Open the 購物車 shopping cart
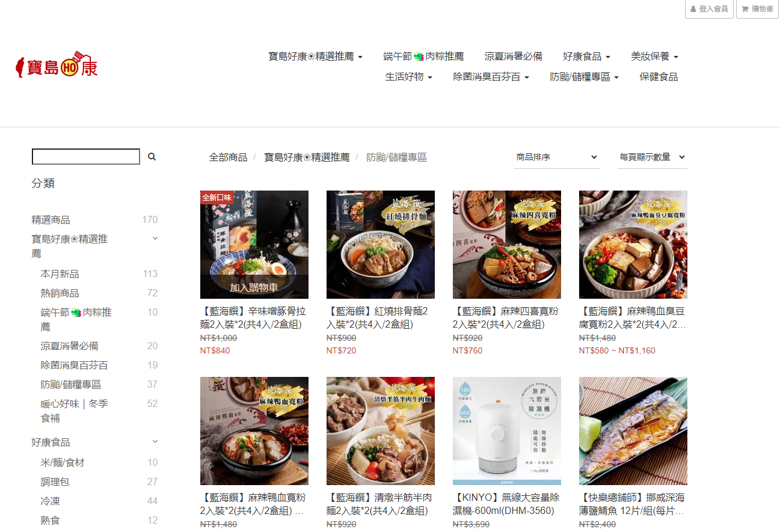 757,9
